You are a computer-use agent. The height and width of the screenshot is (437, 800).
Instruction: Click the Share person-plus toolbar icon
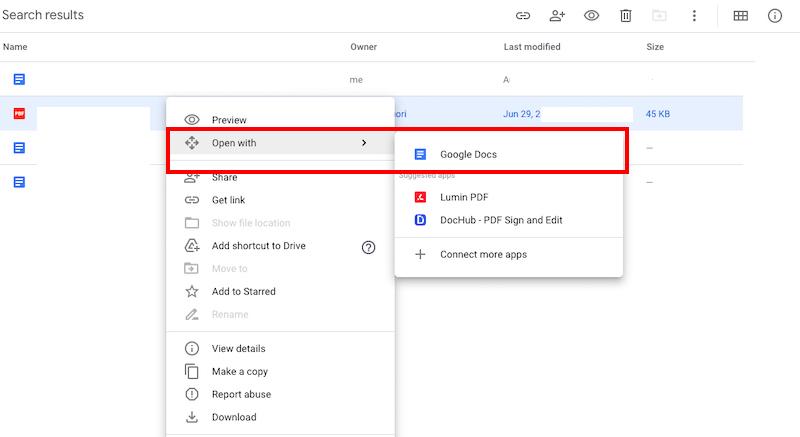pos(557,16)
